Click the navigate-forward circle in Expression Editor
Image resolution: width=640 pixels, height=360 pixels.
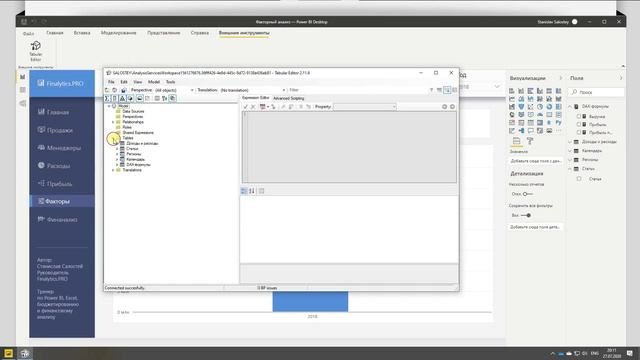[452, 107]
